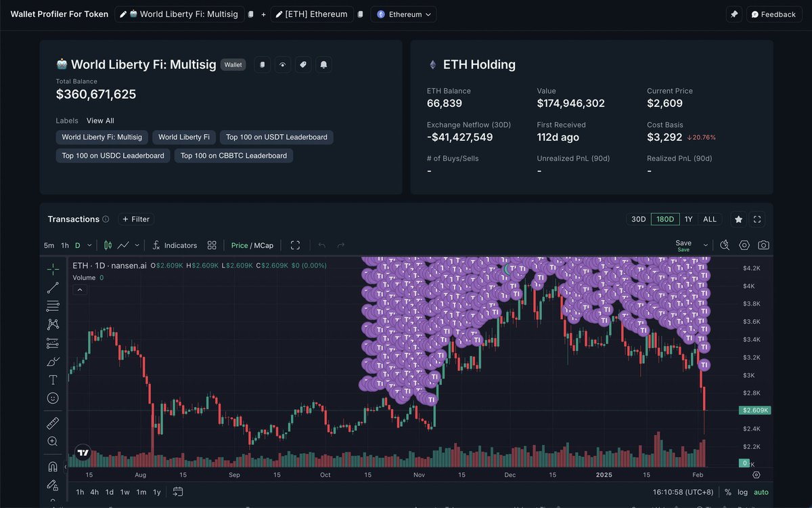Expand the daily interval dropdown chevron
The height and width of the screenshot is (508, 812).
tap(89, 245)
